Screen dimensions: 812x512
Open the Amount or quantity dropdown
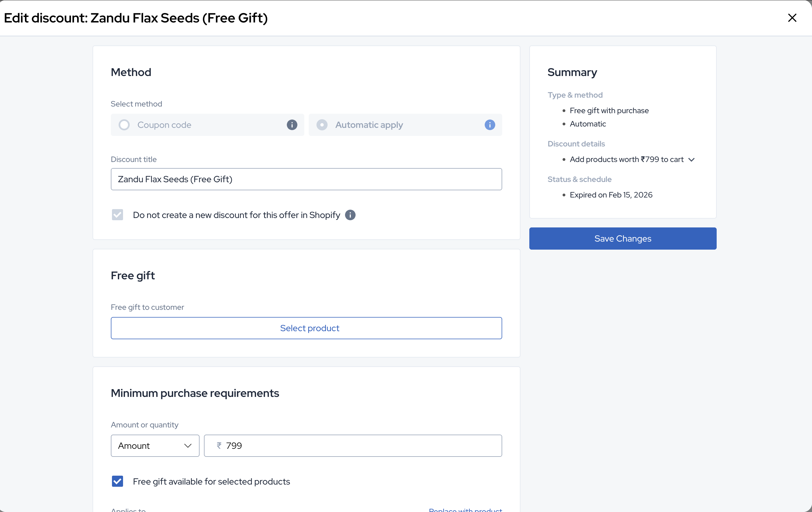155,445
